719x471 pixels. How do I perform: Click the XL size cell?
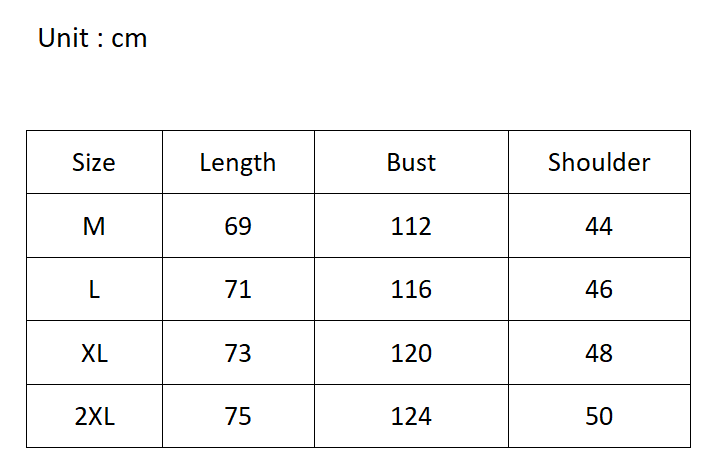pyautogui.click(x=94, y=353)
